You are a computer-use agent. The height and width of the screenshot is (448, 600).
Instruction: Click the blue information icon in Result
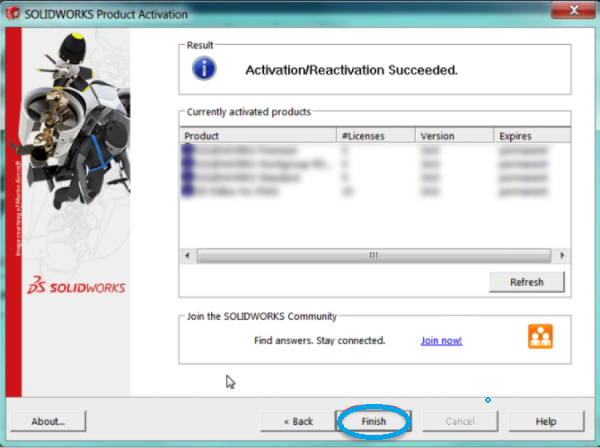[206, 68]
